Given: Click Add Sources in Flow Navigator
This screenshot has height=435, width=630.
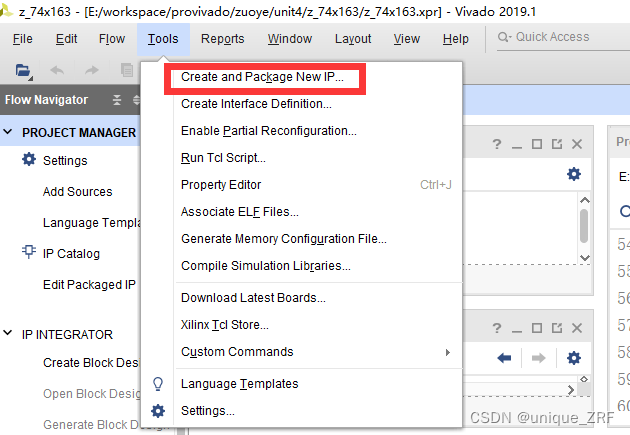Looking at the screenshot, I should pyautogui.click(x=78, y=192).
